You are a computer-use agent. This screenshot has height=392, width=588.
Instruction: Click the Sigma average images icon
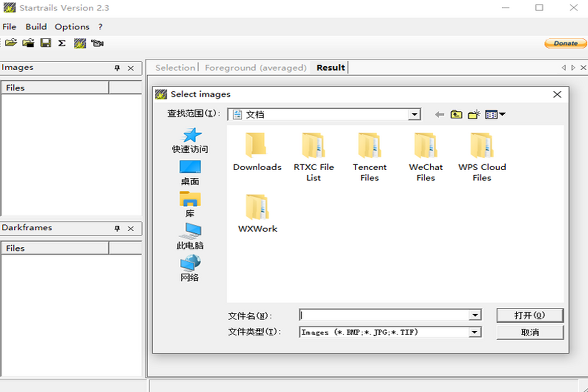[62, 43]
